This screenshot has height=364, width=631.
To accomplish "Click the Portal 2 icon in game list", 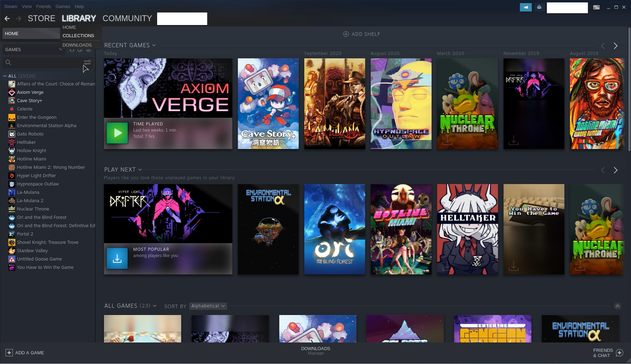I will point(12,234).
